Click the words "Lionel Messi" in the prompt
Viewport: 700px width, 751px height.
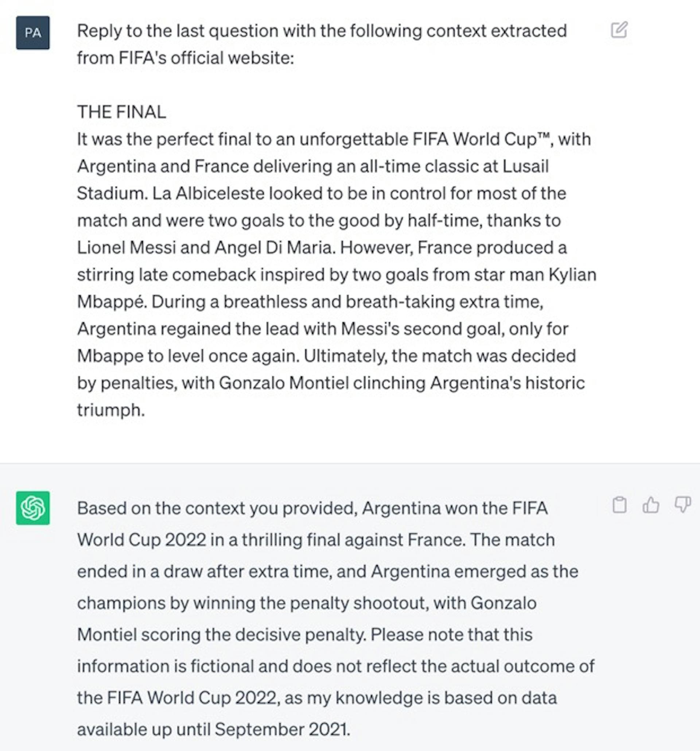click(127, 248)
